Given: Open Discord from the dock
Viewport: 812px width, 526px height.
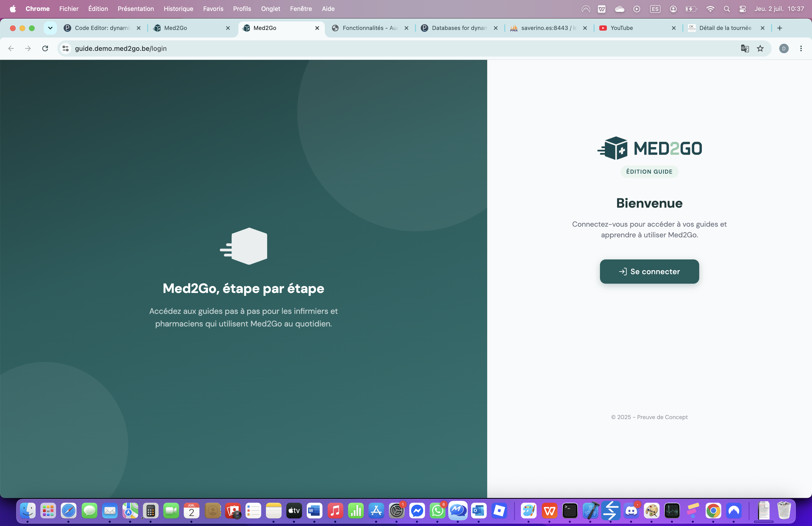Looking at the screenshot, I should pos(631,511).
